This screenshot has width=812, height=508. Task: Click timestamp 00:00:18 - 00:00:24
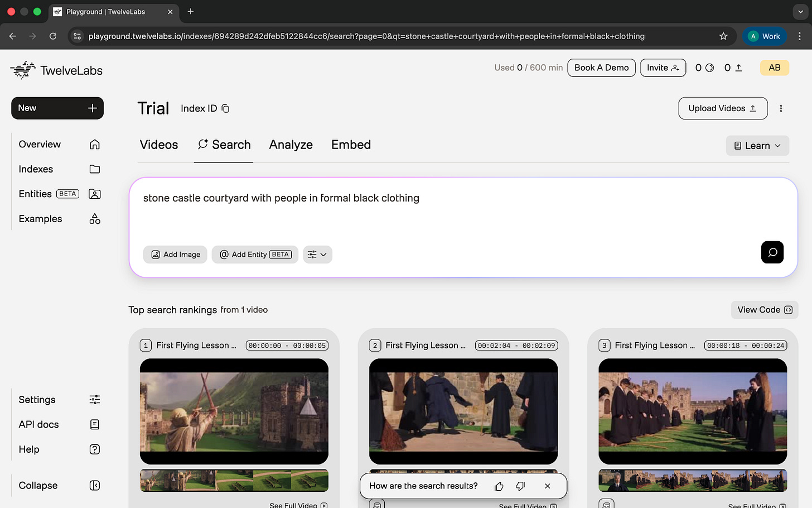coord(746,346)
